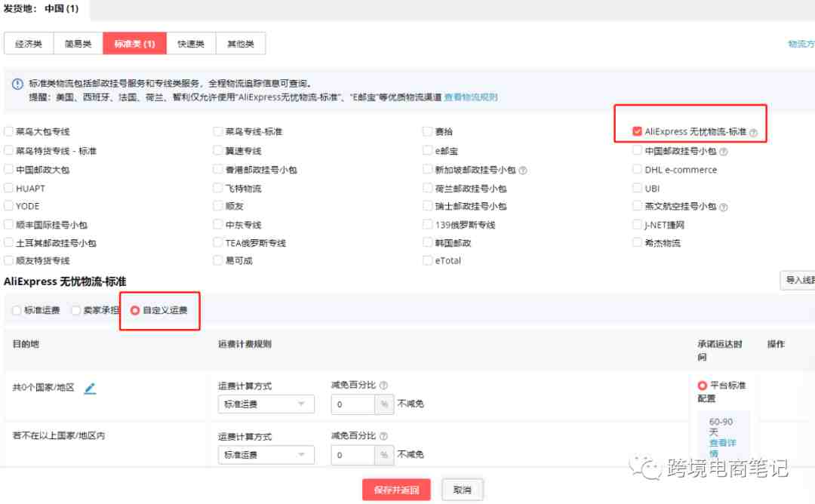Click the 减免百分比 help icon in 共0个国家/地区 row
The width and height of the screenshot is (815, 504).
click(x=383, y=385)
